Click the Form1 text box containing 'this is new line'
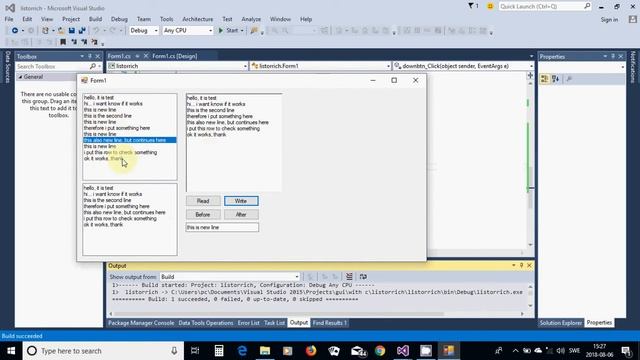 pos(222,227)
